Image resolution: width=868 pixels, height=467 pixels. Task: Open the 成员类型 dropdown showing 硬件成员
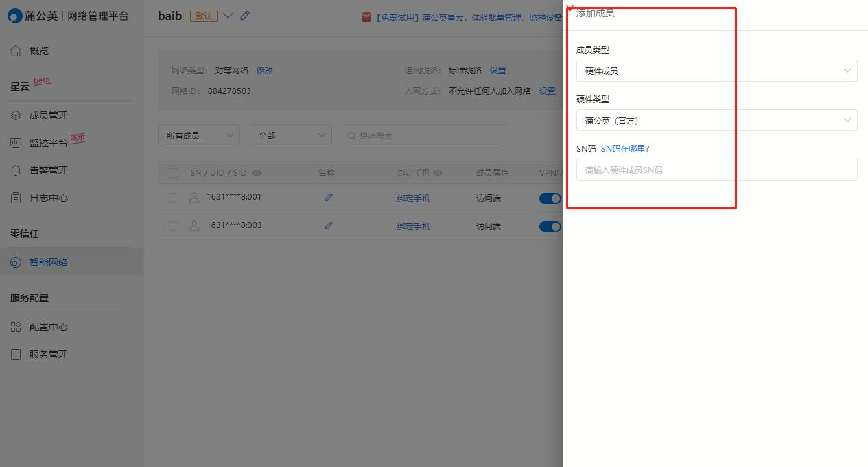click(x=716, y=71)
